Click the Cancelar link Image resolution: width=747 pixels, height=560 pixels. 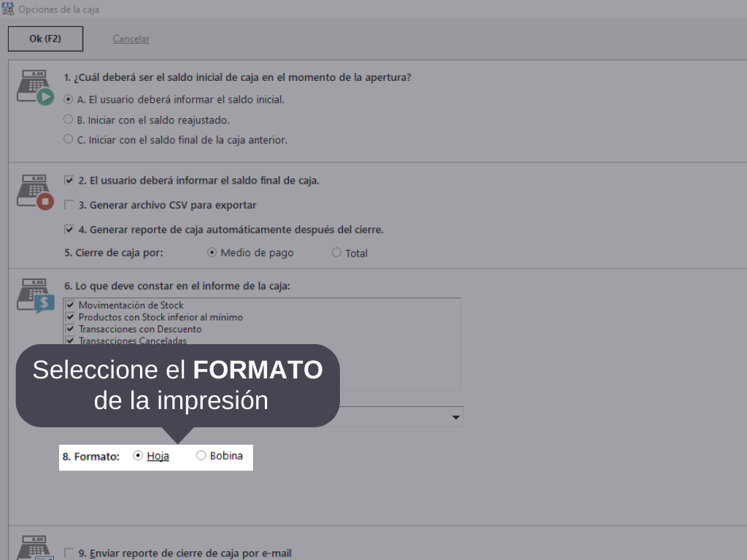(131, 39)
